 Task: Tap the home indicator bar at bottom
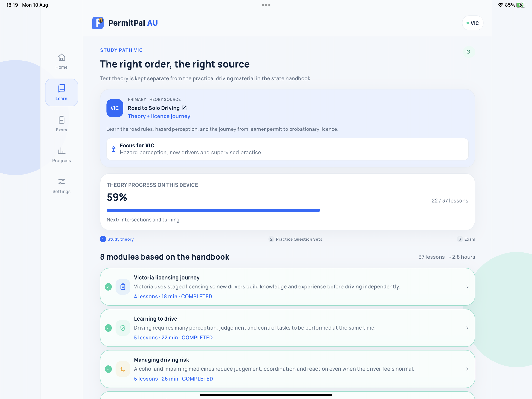pos(266,395)
